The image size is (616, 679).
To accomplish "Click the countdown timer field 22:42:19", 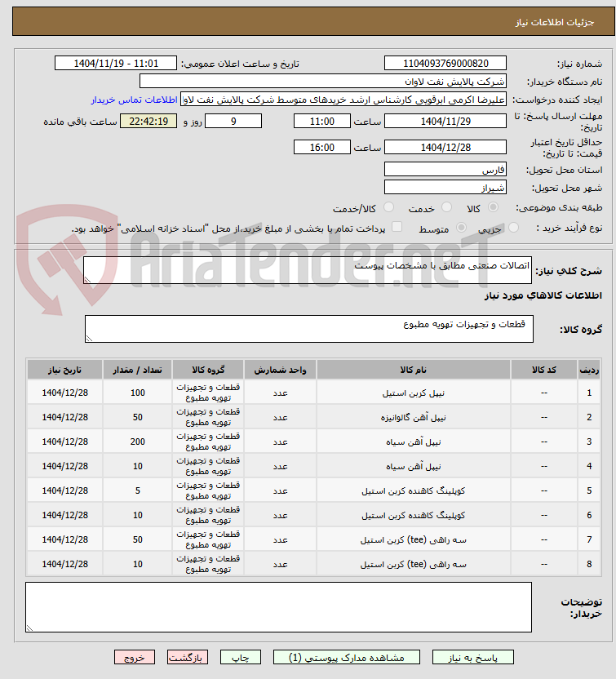I will (148, 122).
